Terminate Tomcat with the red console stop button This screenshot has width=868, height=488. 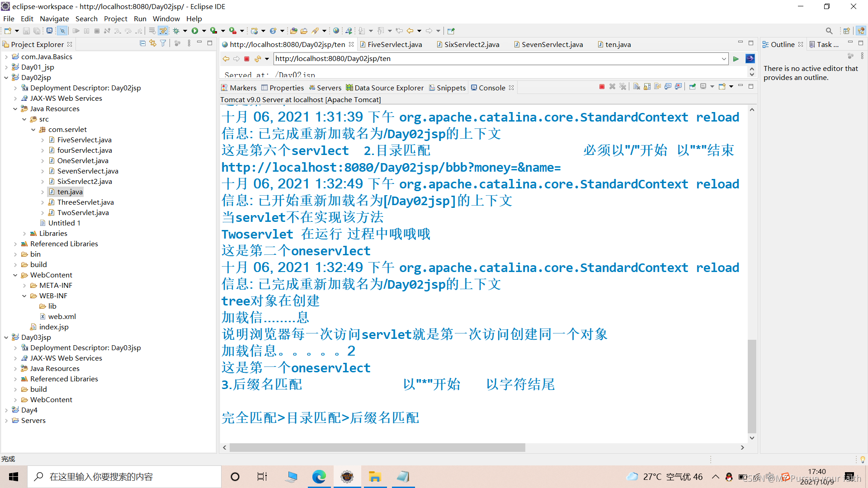(602, 87)
